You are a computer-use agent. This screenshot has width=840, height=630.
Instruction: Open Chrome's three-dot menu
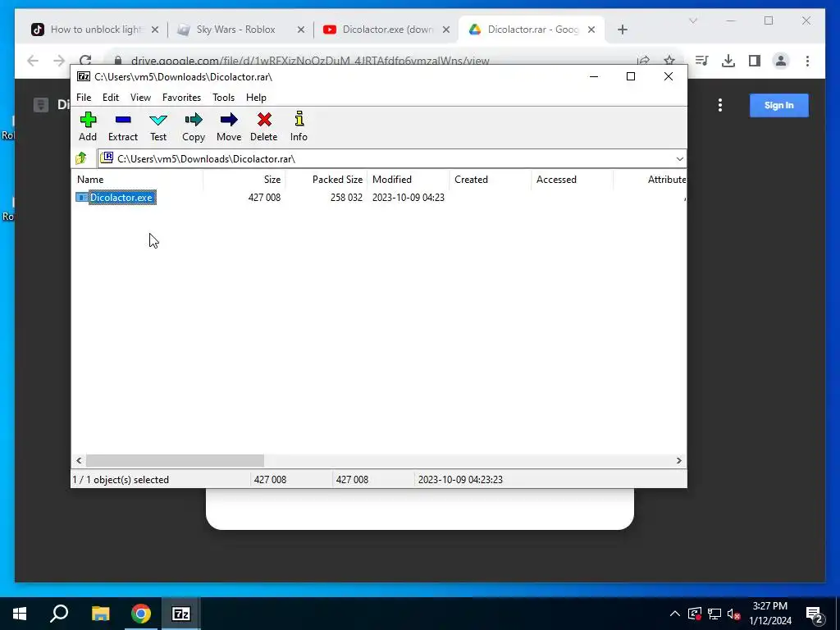[807, 61]
